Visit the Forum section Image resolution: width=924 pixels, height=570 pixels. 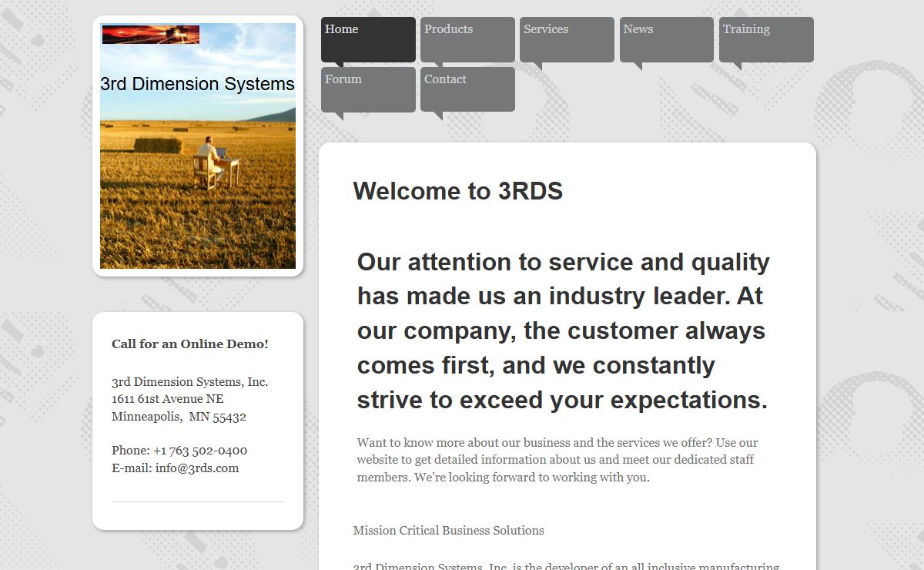(x=368, y=89)
